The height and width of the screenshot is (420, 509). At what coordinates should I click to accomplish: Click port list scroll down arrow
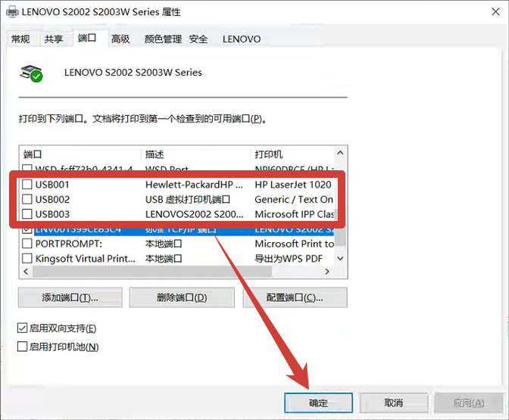pyautogui.click(x=340, y=259)
